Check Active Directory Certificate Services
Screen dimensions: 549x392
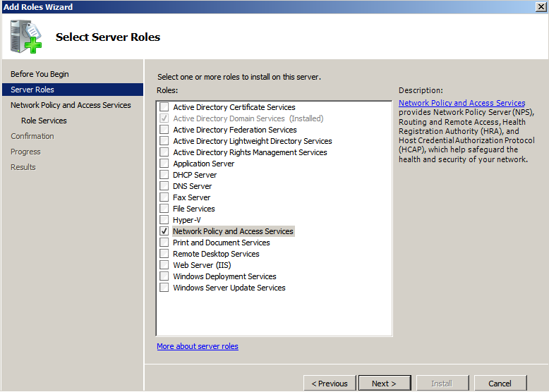pos(164,107)
